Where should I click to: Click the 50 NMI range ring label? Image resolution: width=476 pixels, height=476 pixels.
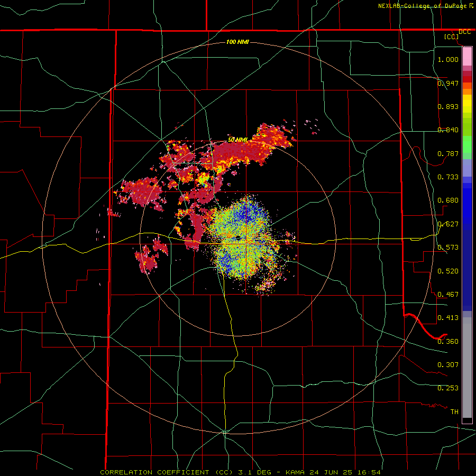tap(237, 140)
